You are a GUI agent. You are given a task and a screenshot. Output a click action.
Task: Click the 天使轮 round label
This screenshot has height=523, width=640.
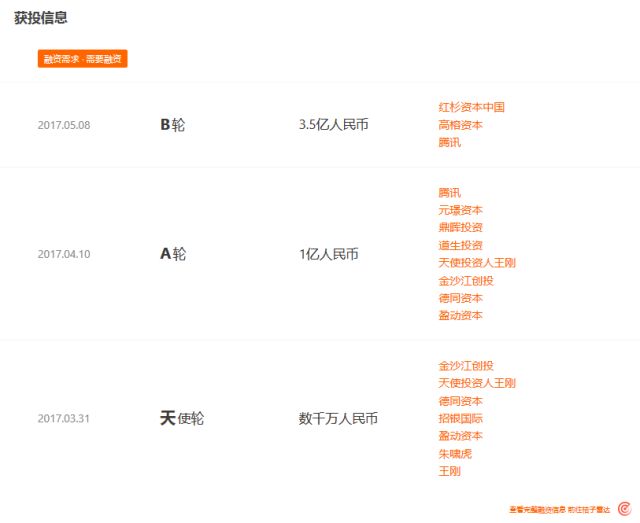(x=182, y=418)
